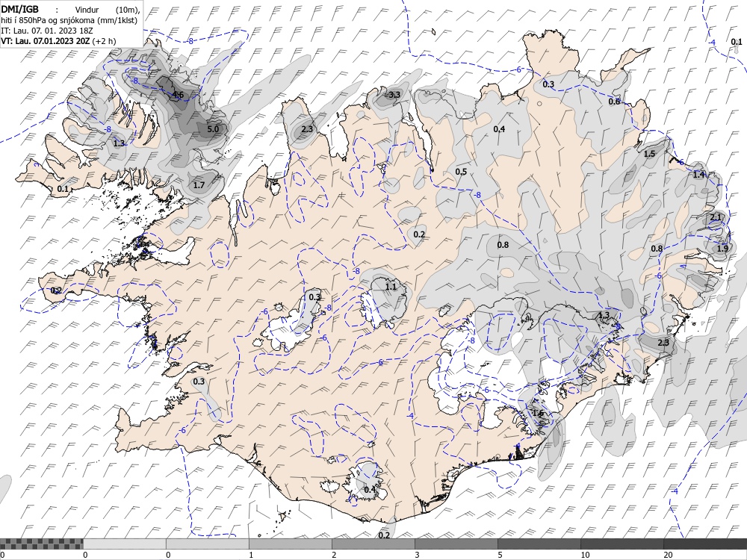747x560 pixels.
Task: Click the darkest legend swatch above 20
Action: tap(705, 544)
